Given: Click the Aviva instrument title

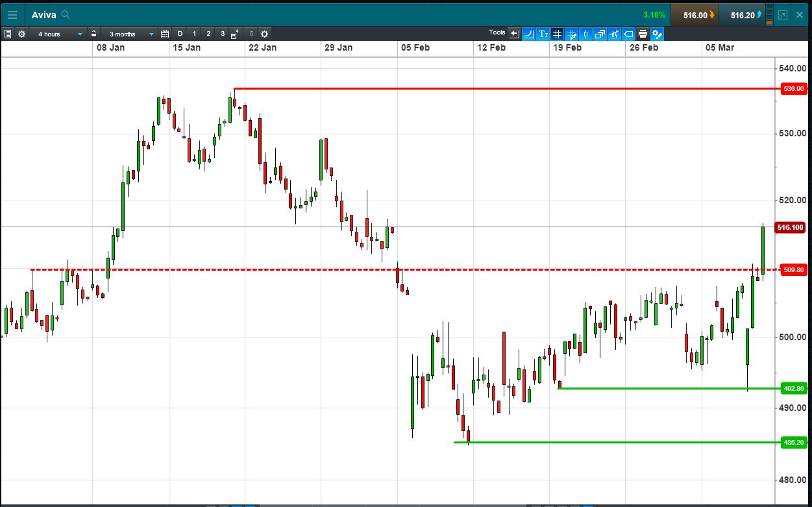Looking at the screenshot, I should (44, 14).
